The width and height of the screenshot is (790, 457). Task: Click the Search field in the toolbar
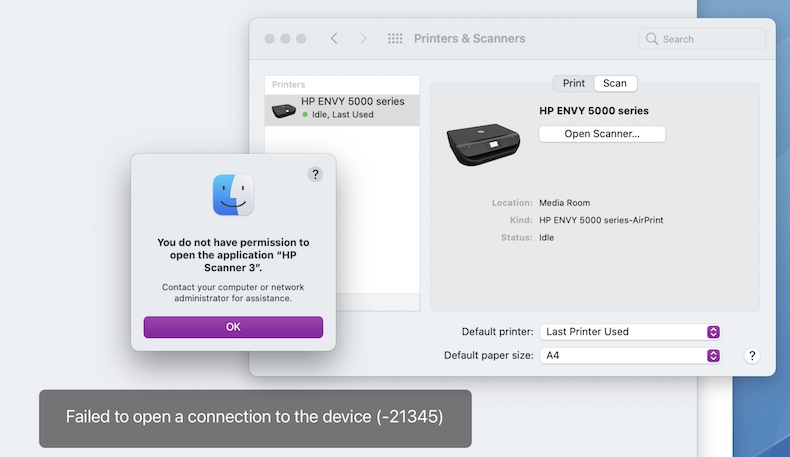[x=702, y=39]
